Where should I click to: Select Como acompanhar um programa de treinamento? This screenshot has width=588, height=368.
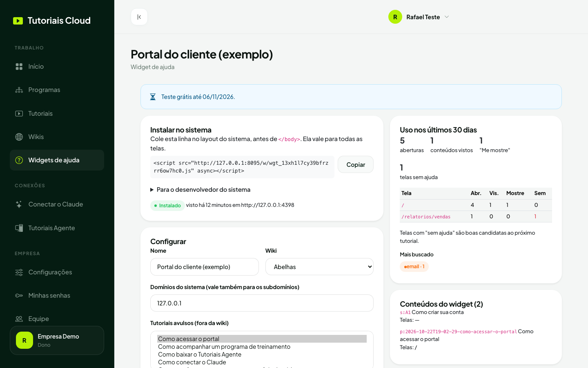tap(262, 347)
